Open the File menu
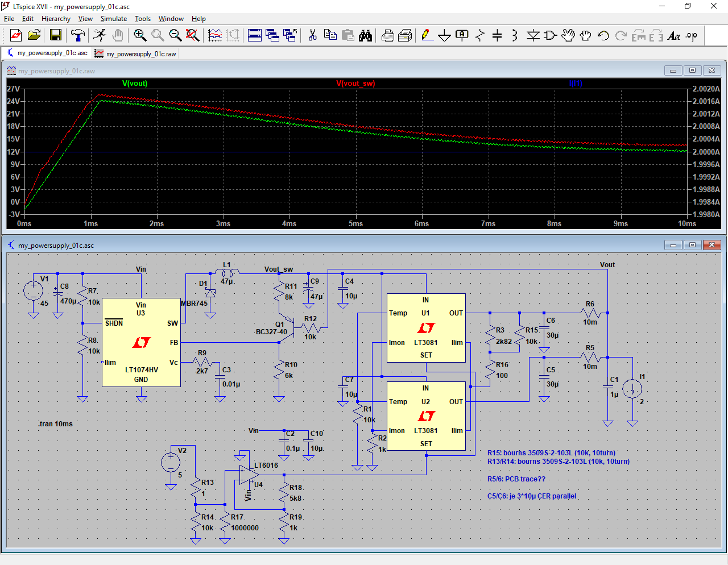Screen dimensions: 728x565 point(9,19)
